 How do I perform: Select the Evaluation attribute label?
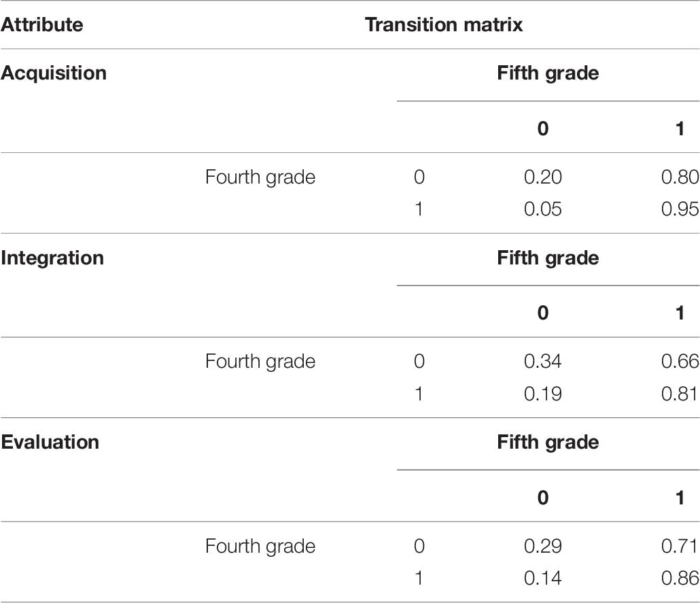(50, 442)
